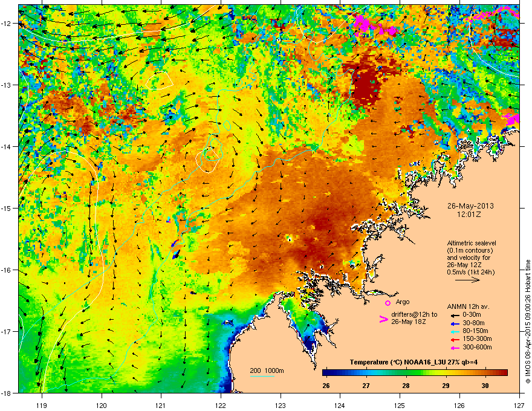Screen dimensions: 532x411
Task: Click the 0.5m/s velocity scale arrow
Action: 467,280
